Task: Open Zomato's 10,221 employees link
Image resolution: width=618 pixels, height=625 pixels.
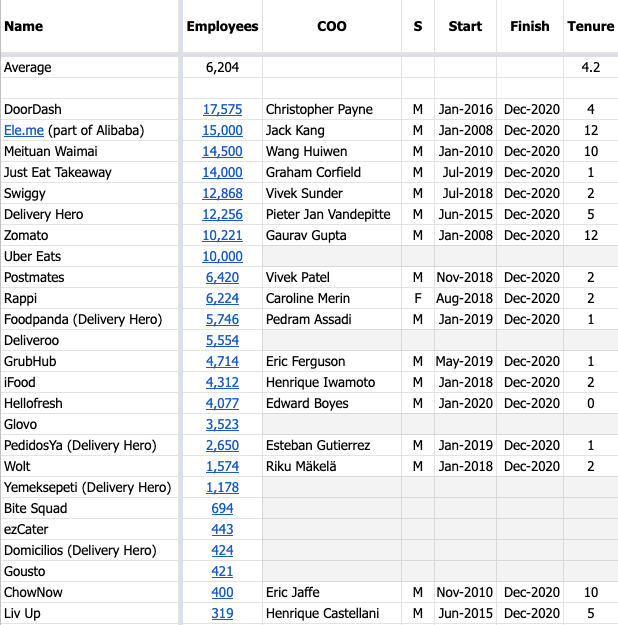Action: [222, 235]
